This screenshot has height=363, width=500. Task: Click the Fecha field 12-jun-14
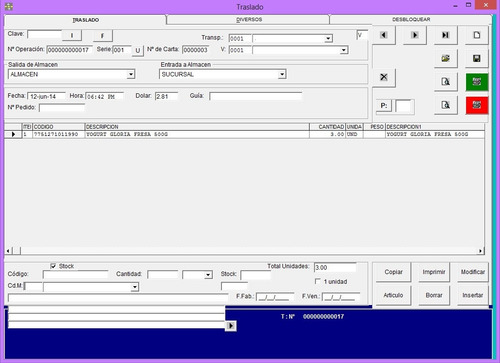click(46, 96)
